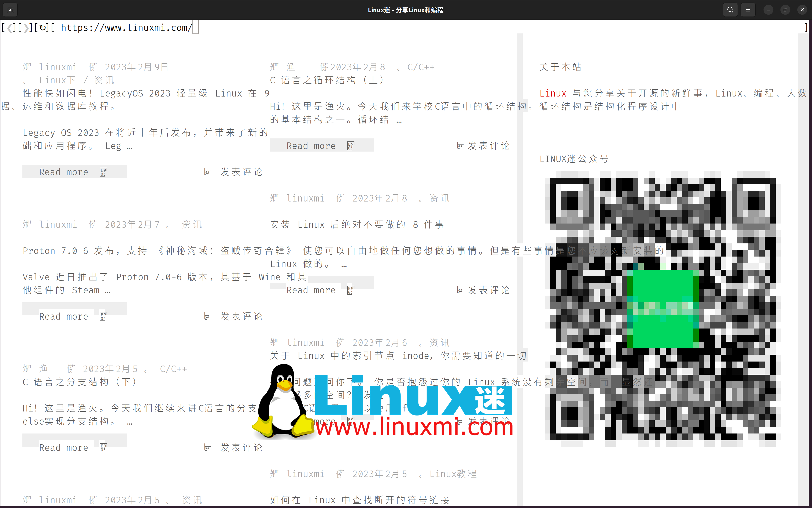Click author linuxmi on the 2023年2月6 post
The image size is (812, 508).
point(305,343)
